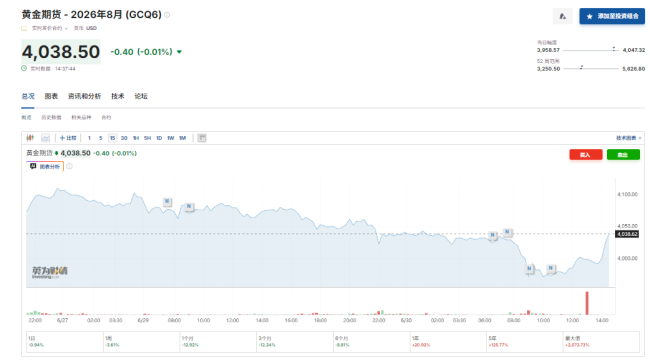
Task: Click the green sell button
Action: (x=623, y=155)
